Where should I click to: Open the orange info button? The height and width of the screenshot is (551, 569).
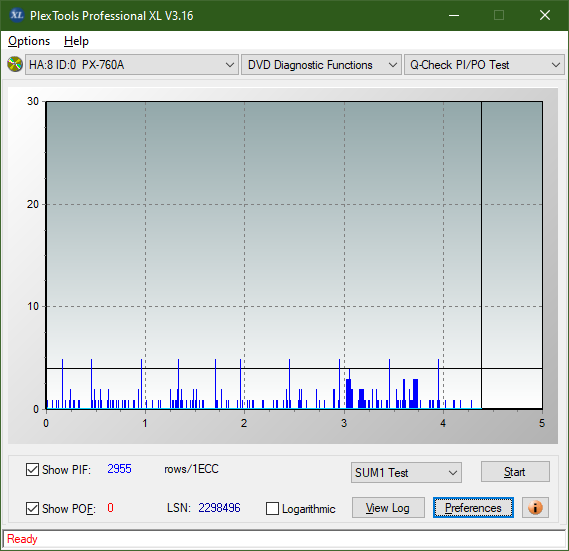pyautogui.click(x=535, y=507)
